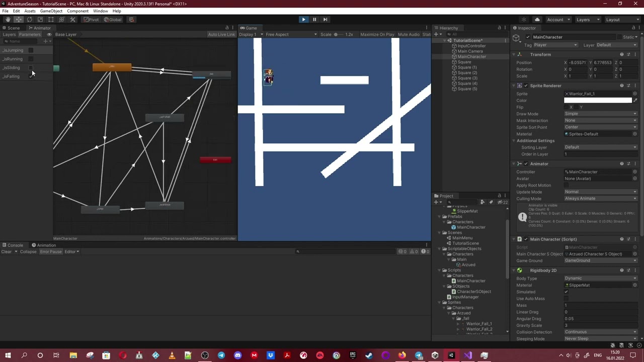
Task: Select the Move tool
Action: click(19, 20)
